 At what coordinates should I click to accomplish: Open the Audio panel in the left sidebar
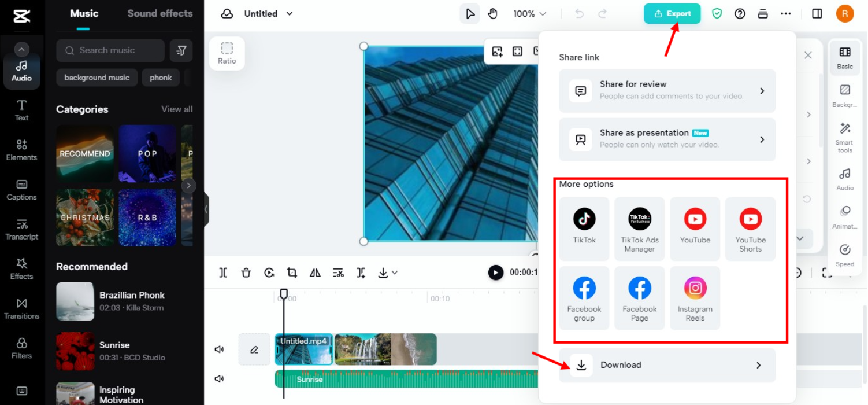coord(22,71)
